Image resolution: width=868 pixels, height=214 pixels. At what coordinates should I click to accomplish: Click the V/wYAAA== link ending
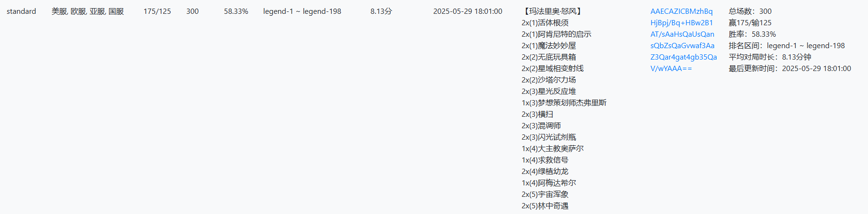671,69
